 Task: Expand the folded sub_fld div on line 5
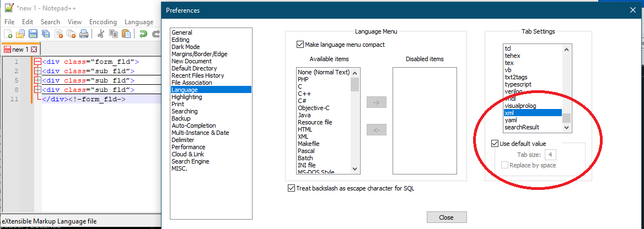[x=38, y=80]
